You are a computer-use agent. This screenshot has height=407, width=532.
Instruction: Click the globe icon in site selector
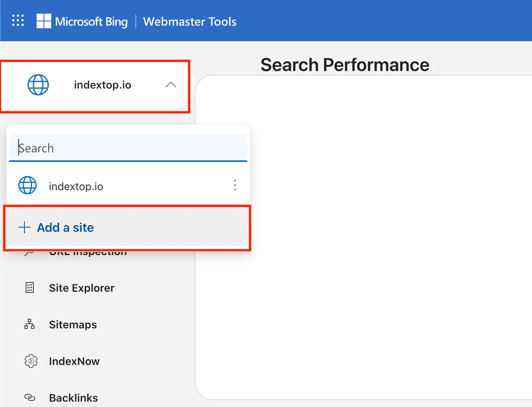click(38, 85)
